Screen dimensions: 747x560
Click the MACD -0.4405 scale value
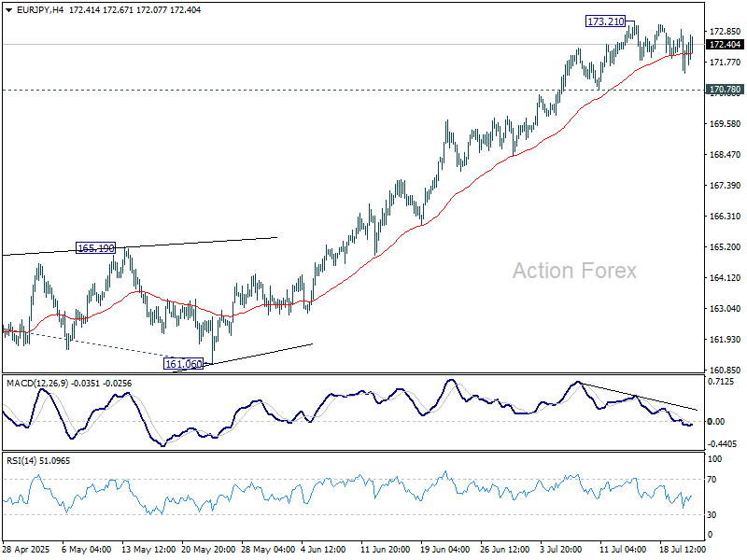coord(724,444)
